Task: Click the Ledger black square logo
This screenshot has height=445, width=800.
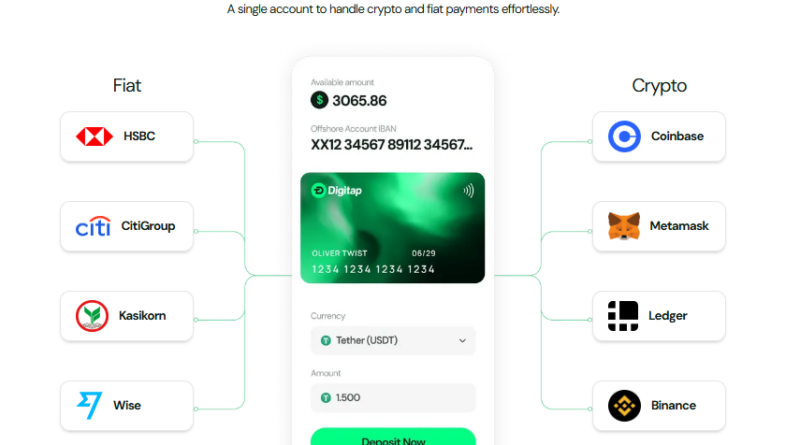Action: pyautogui.click(x=623, y=316)
